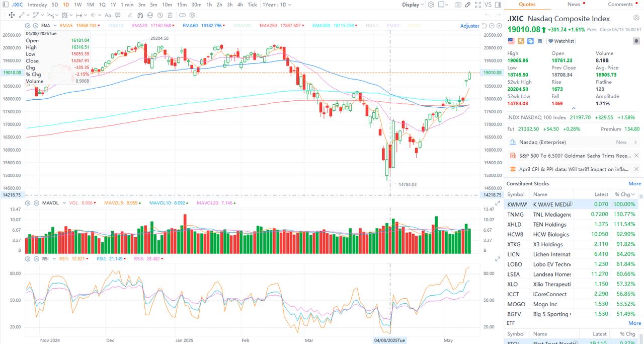Toggle EMA10 line visibility
The image size is (644, 344).
coord(116,26)
